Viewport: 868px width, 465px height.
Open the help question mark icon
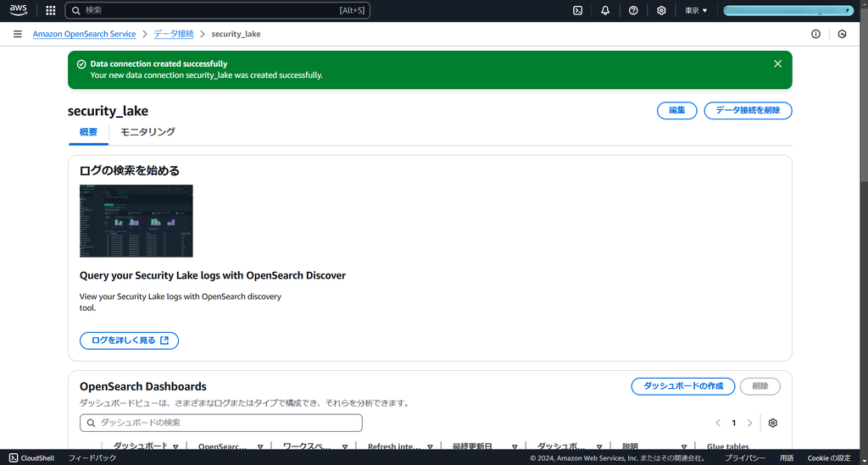(633, 10)
